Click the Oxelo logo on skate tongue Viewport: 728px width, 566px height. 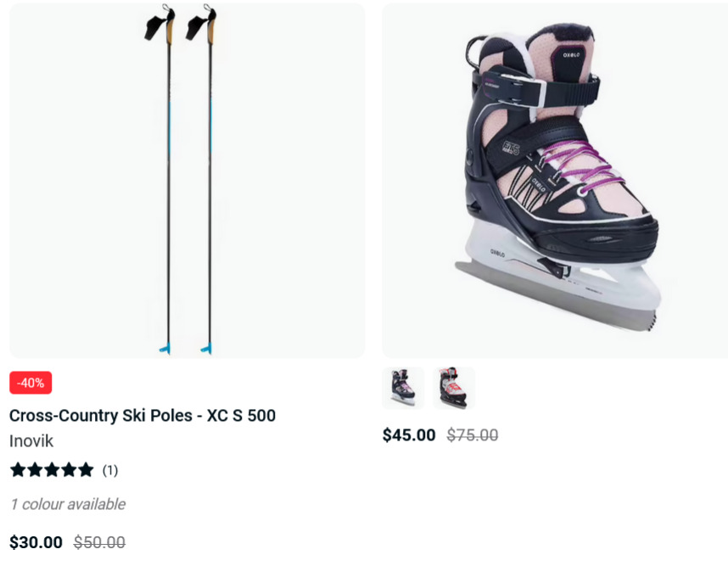571,55
